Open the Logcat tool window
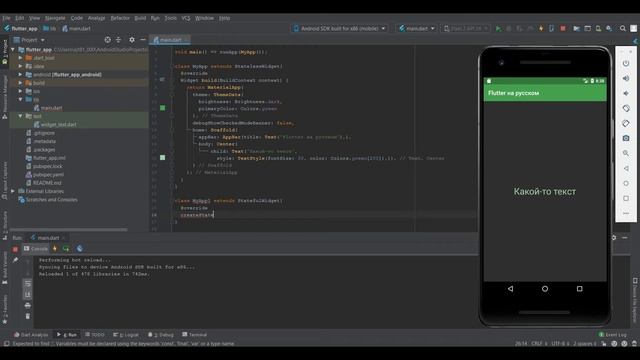 pos(126,335)
